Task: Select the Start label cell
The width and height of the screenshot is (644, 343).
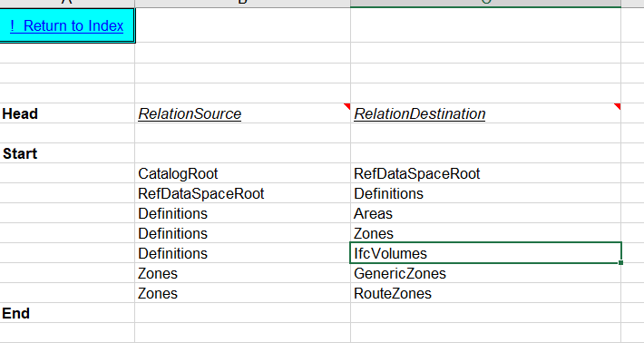Action: [x=67, y=153]
